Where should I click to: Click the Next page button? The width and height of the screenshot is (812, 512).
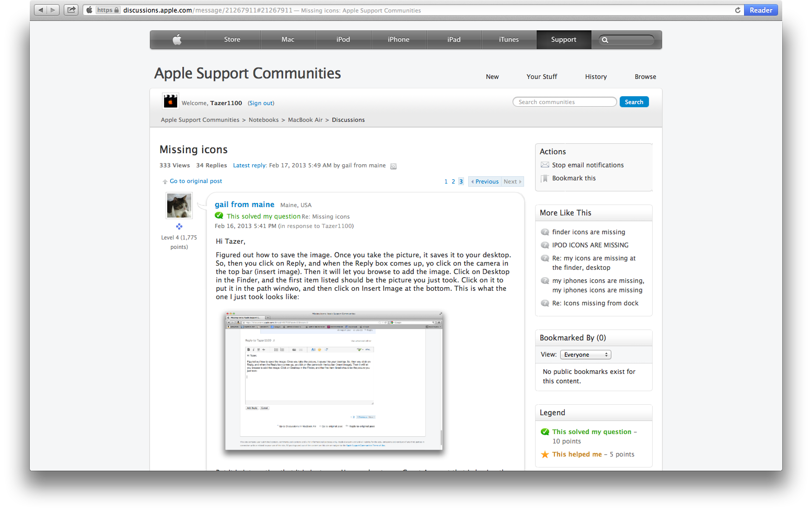[513, 182]
